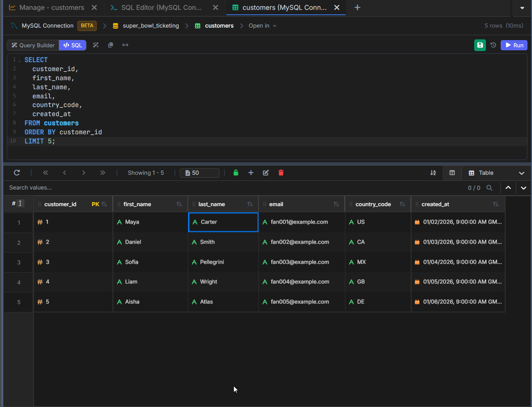The image size is (532, 407).
Task: Sort by email column sort icon
Action: [336, 204]
